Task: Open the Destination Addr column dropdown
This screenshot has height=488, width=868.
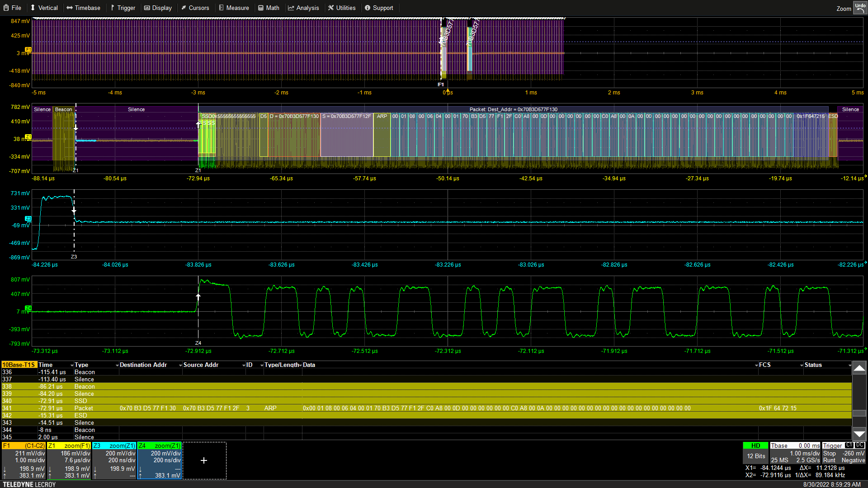Action: click(180, 365)
